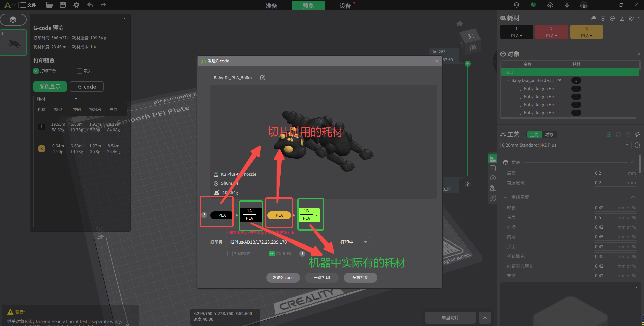Remove a filament with the minus icon

tap(612, 18)
